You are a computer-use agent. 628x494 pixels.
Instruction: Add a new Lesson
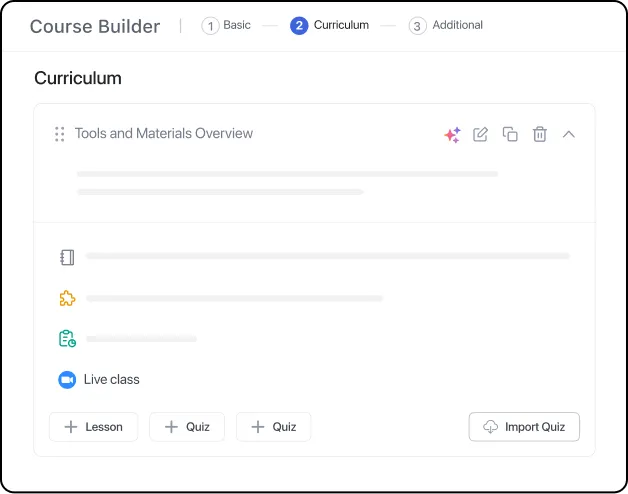point(93,427)
